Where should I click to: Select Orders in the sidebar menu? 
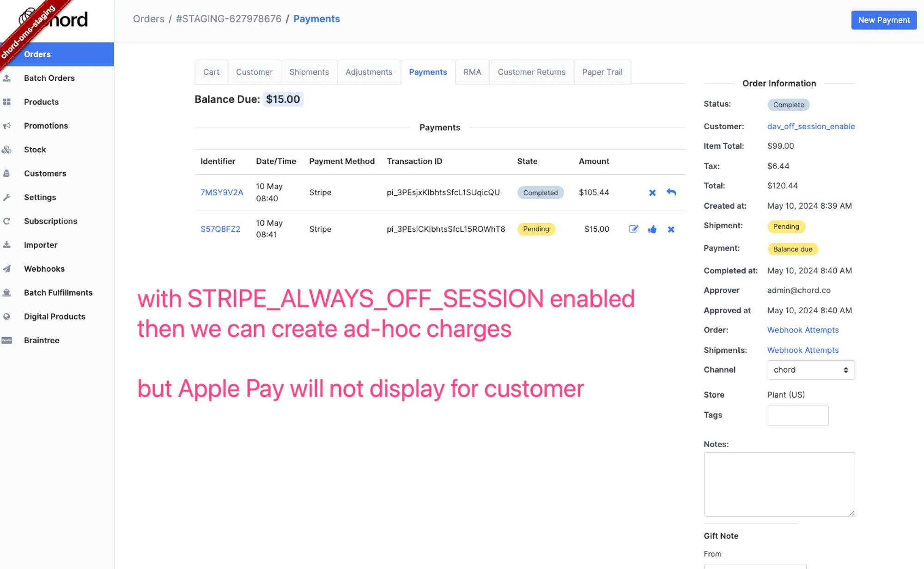[x=57, y=54]
